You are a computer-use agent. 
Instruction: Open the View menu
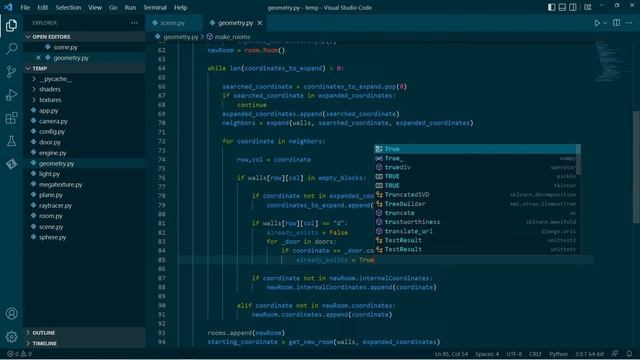pos(95,7)
